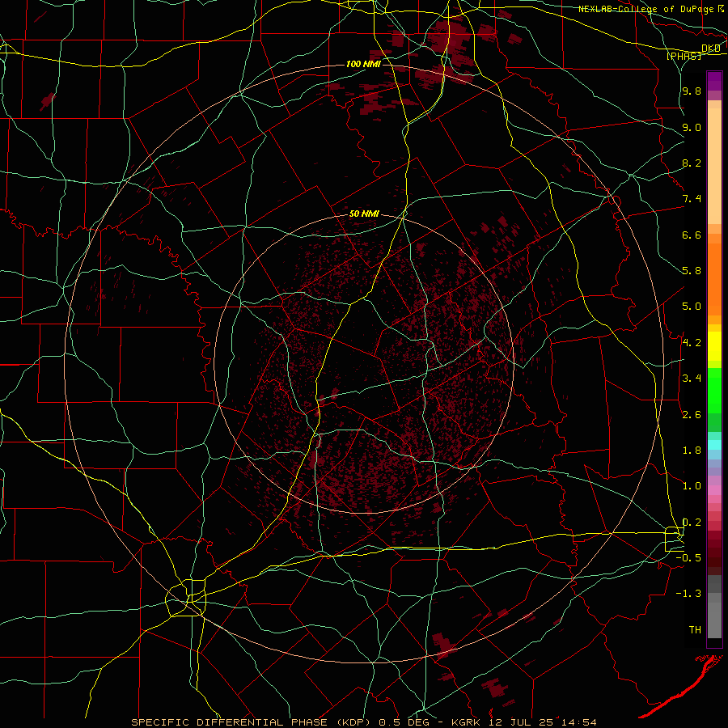Click the '1.8' scale value
The width and height of the screenshot is (728, 728).
pyautogui.click(x=692, y=451)
